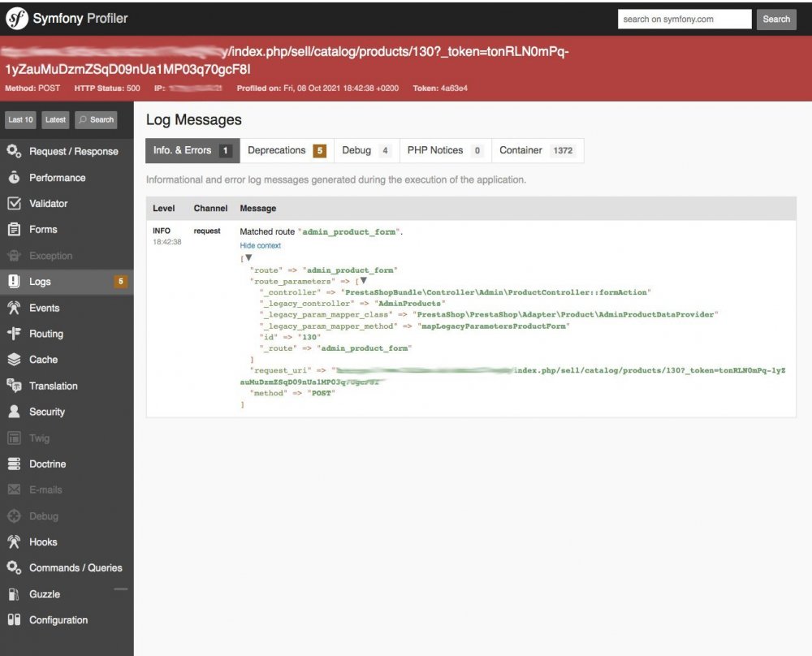Collapse the top-level context array triangle

click(x=248, y=257)
